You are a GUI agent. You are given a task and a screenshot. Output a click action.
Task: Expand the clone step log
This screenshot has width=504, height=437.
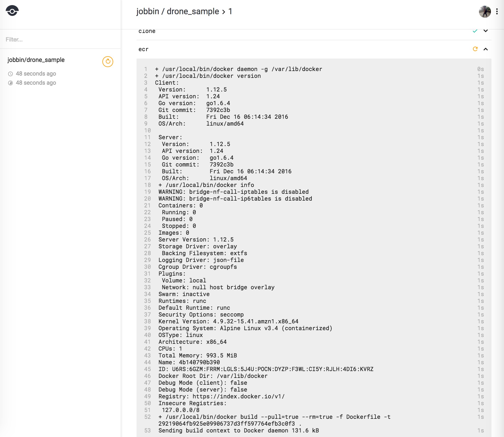click(486, 31)
